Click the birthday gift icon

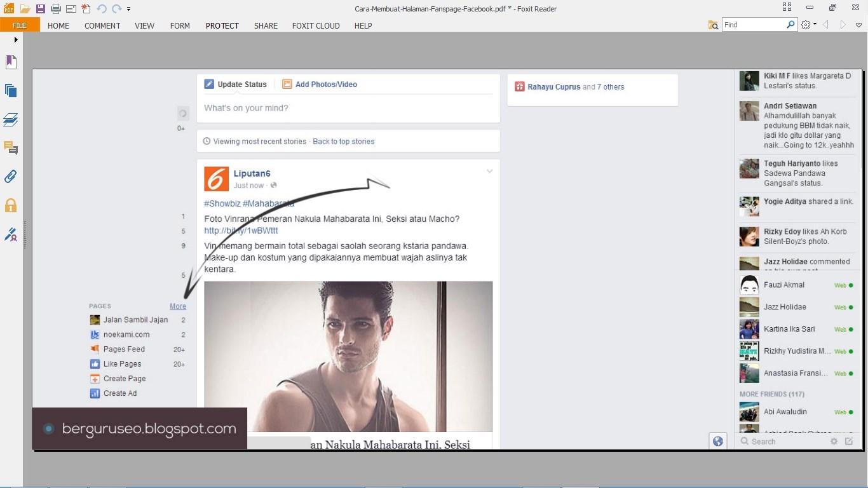coord(519,87)
